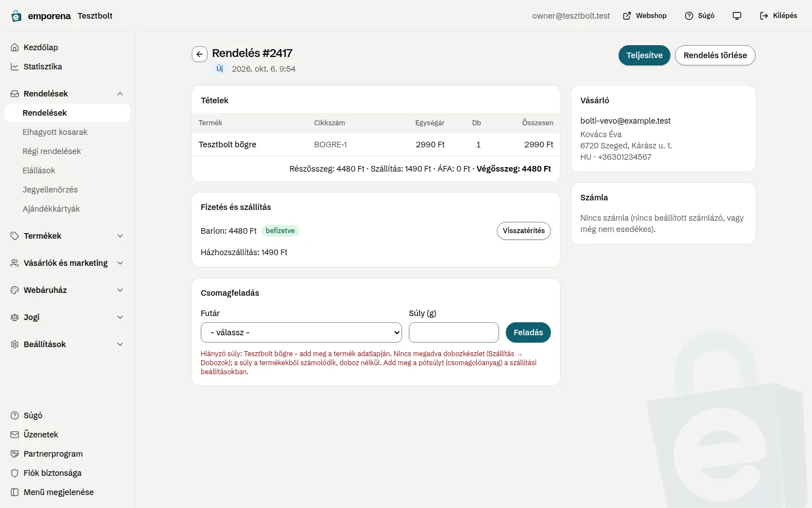Expand Vásárlók és marketing chevron
812x508 pixels.
[120, 263]
